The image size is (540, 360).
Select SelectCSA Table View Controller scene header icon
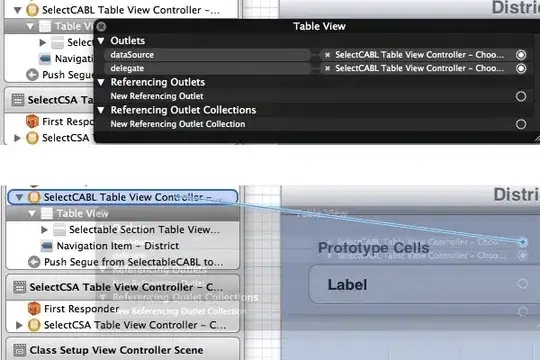19,287
